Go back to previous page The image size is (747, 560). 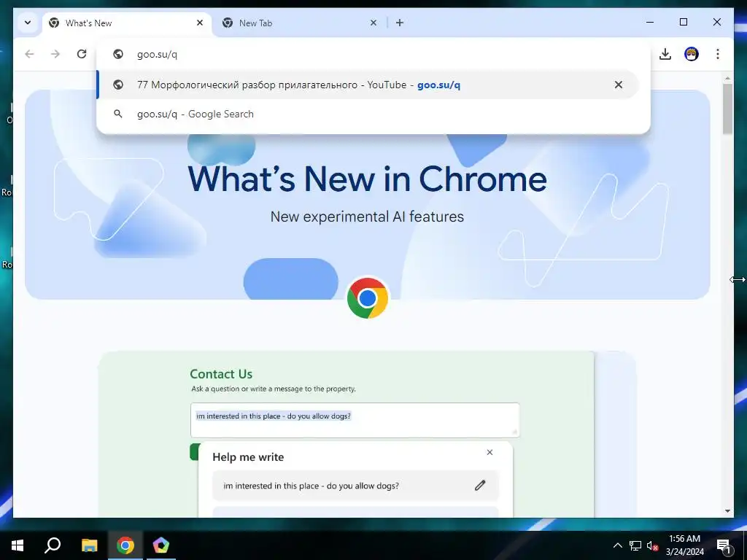29,54
